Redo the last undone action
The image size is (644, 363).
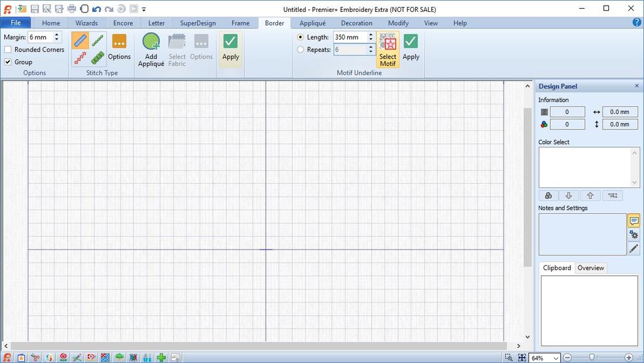[109, 9]
